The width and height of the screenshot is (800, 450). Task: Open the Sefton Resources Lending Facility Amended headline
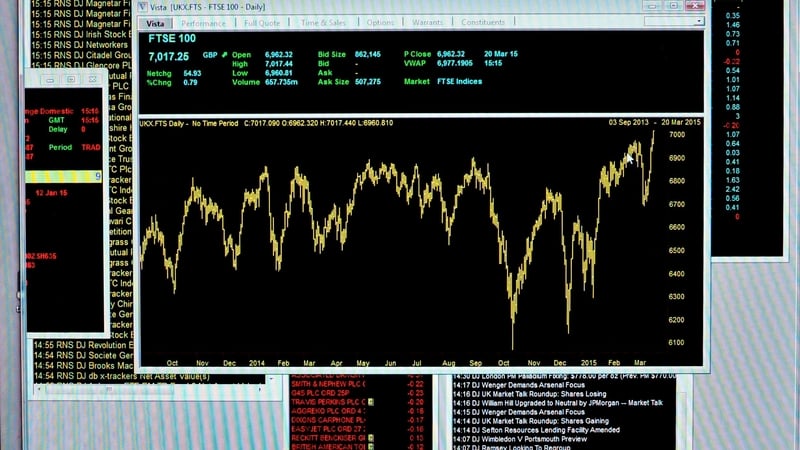coord(536,430)
